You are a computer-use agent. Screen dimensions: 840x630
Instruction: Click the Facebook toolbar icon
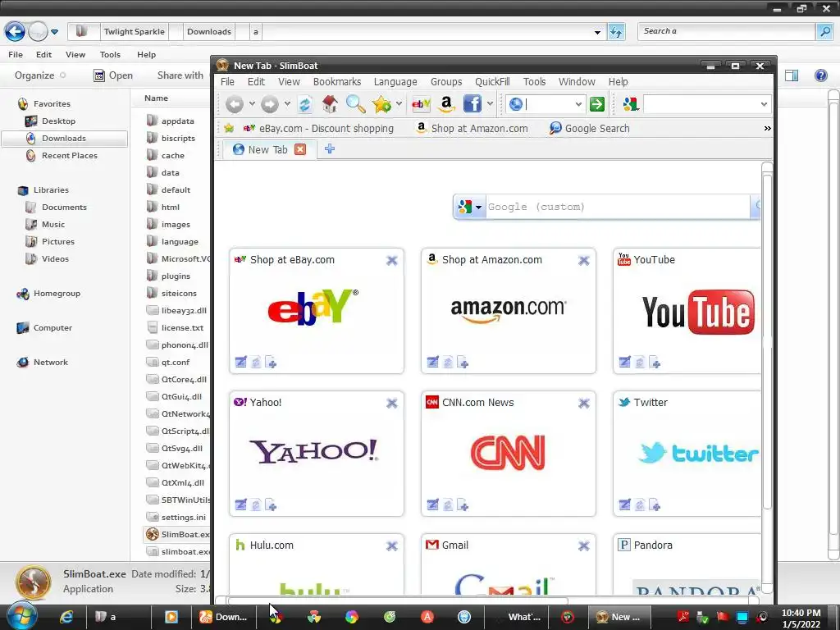472,104
